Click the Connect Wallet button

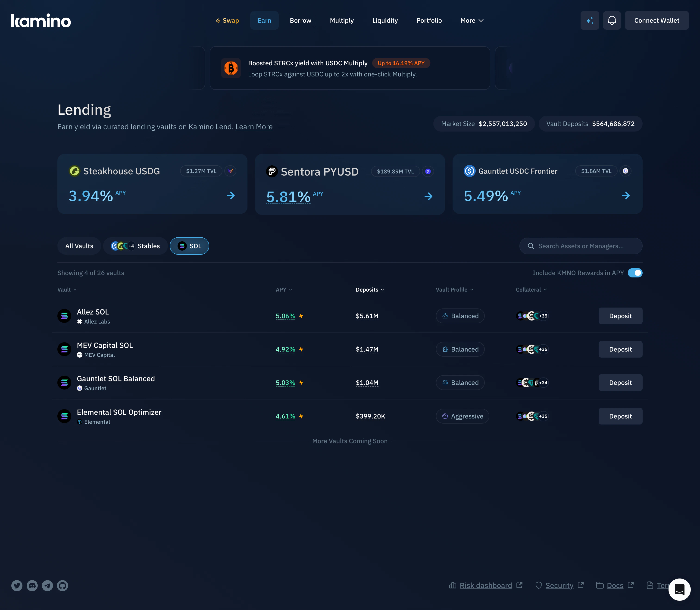pos(657,20)
